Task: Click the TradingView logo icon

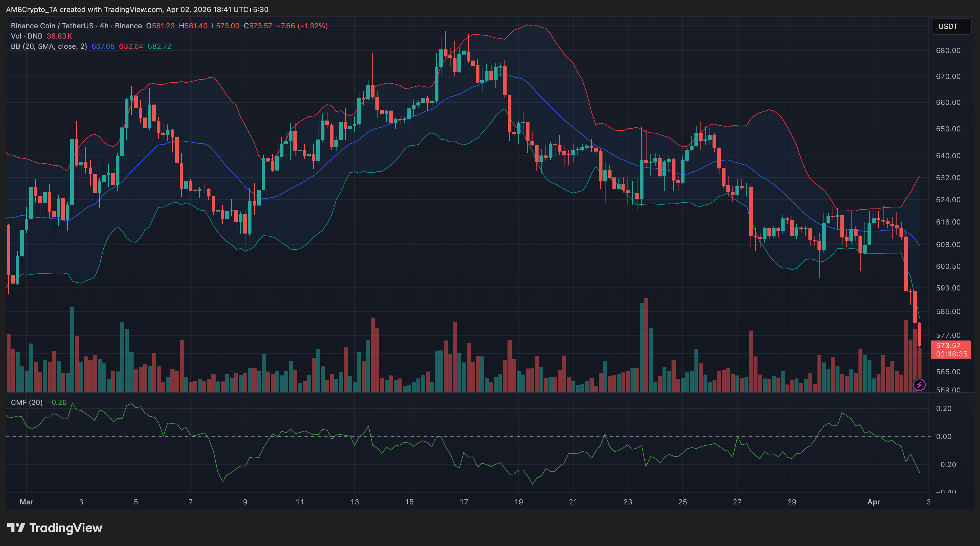Action: pyautogui.click(x=16, y=528)
